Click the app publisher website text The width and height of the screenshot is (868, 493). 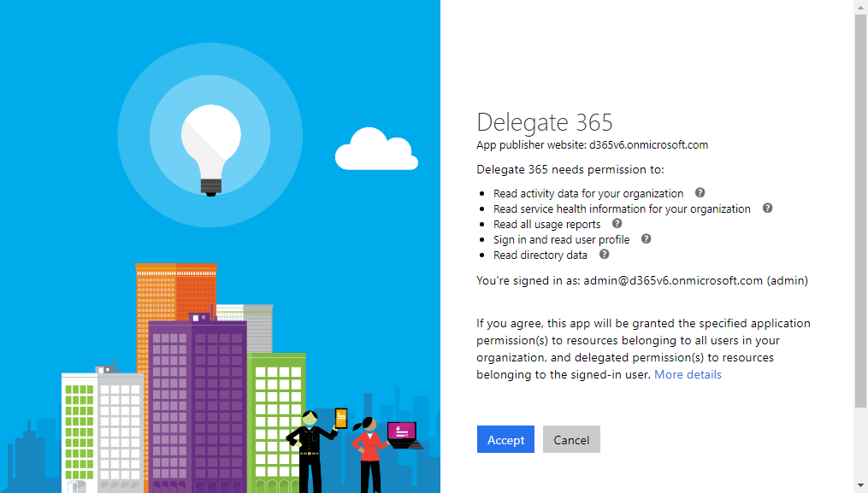(592, 144)
